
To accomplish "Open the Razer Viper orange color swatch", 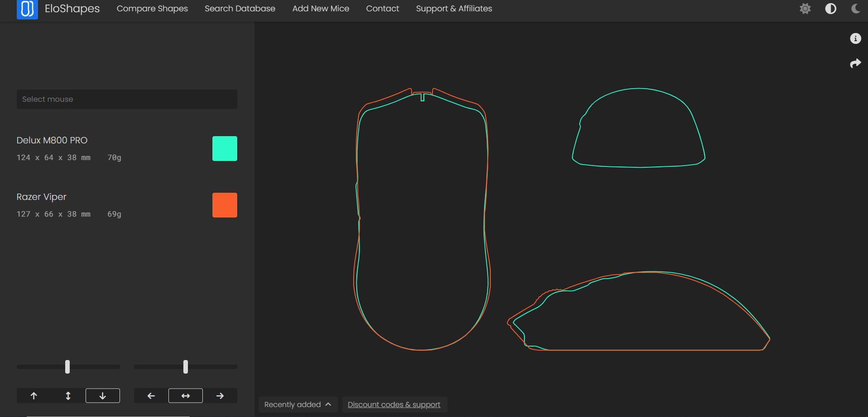I will coord(225,205).
